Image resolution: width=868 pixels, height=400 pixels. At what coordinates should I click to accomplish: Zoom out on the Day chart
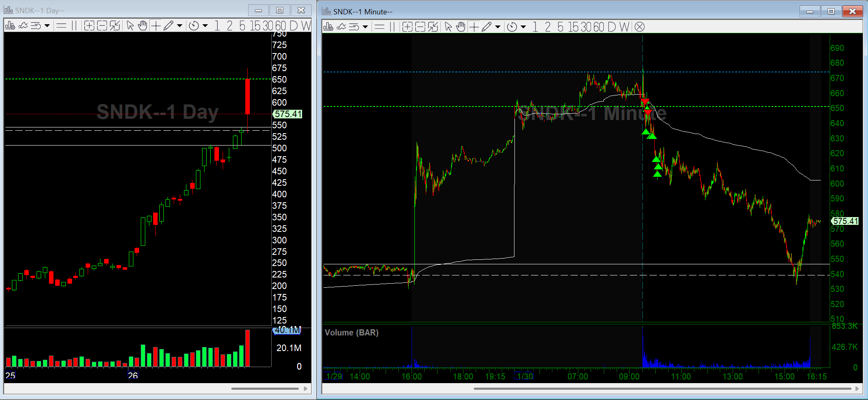102,26
